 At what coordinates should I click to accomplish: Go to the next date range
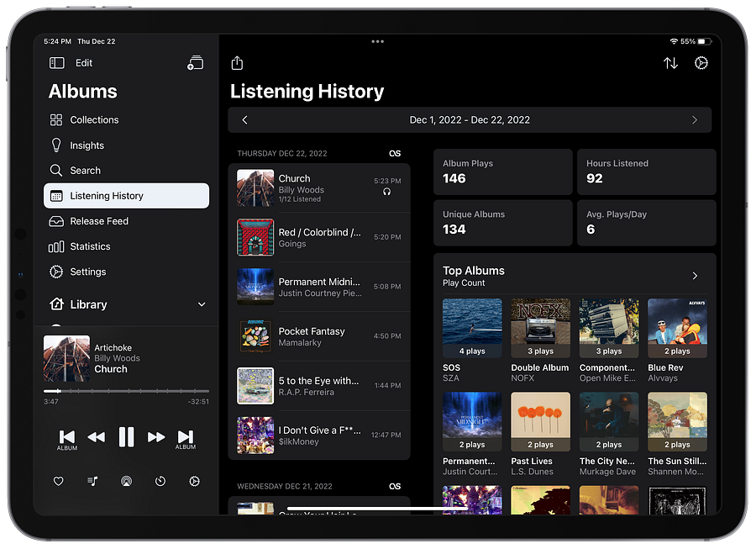pos(695,119)
